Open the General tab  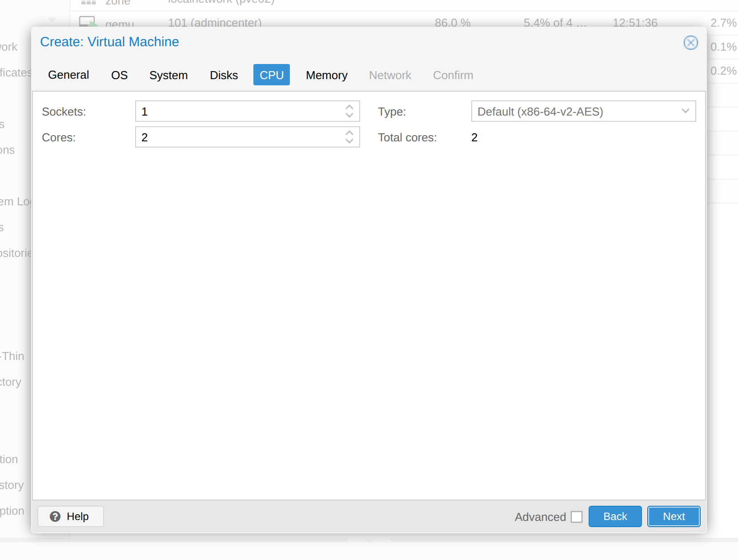68,75
